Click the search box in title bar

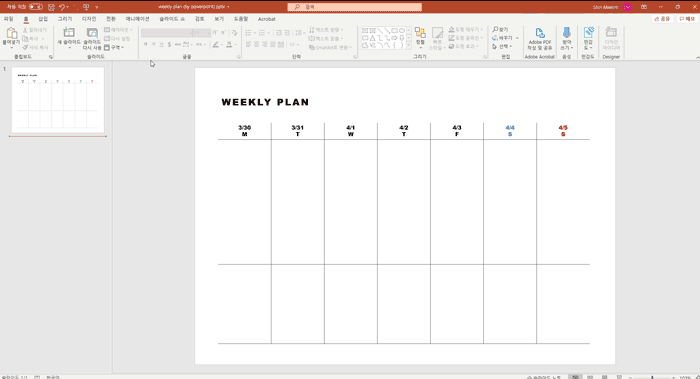[x=354, y=7]
